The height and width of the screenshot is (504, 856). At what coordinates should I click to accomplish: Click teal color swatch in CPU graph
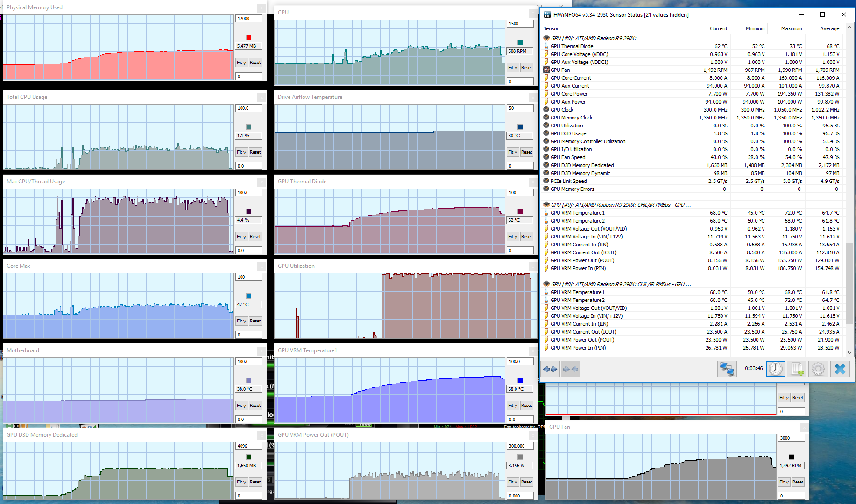coord(520,42)
